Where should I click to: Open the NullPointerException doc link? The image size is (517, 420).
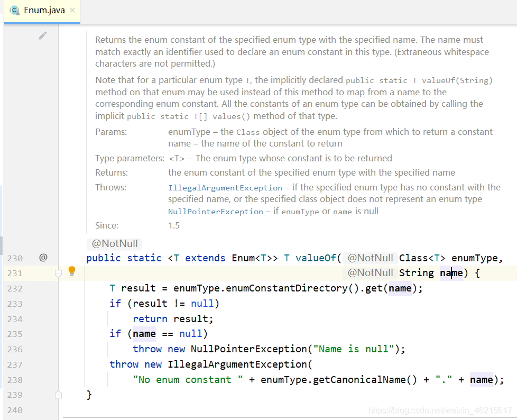coord(216,212)
